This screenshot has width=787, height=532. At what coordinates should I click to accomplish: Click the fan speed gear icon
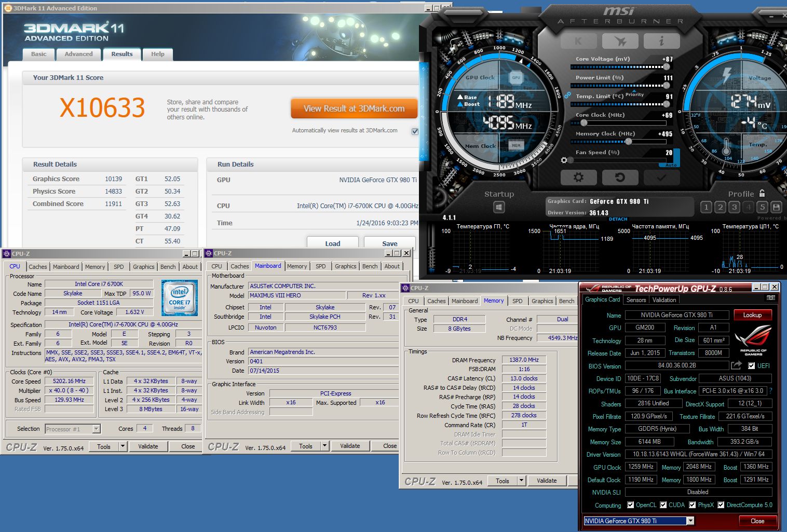point(564,160)
